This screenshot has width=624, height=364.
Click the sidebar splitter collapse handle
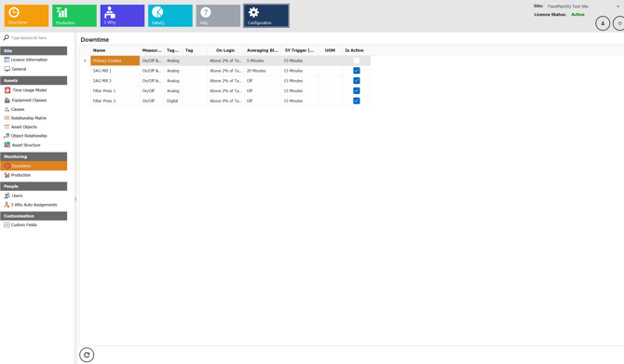tap(75, 199)
